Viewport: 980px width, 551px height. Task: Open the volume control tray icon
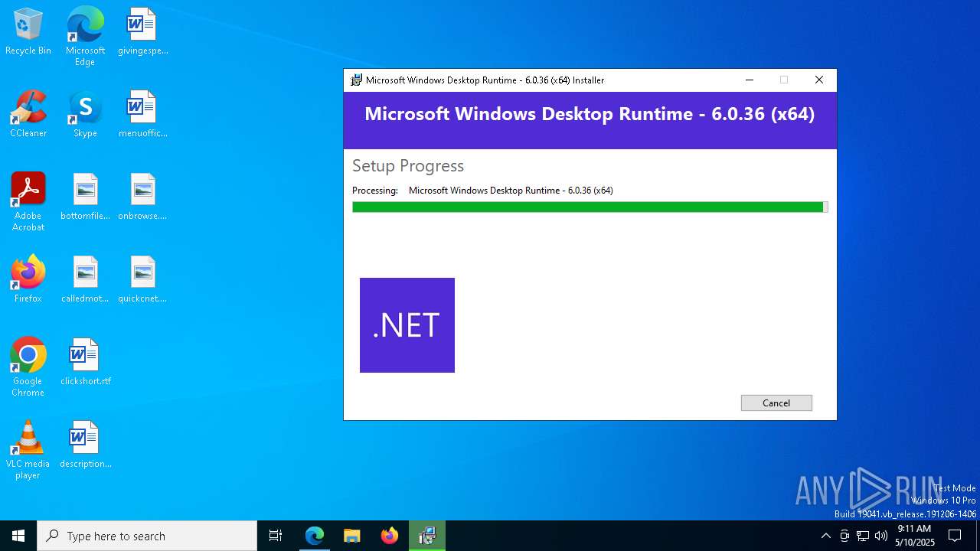(881, 536)
